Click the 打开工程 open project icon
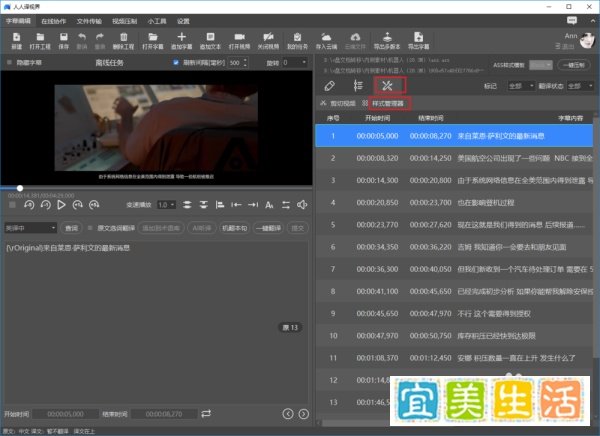 pos(40,37)
